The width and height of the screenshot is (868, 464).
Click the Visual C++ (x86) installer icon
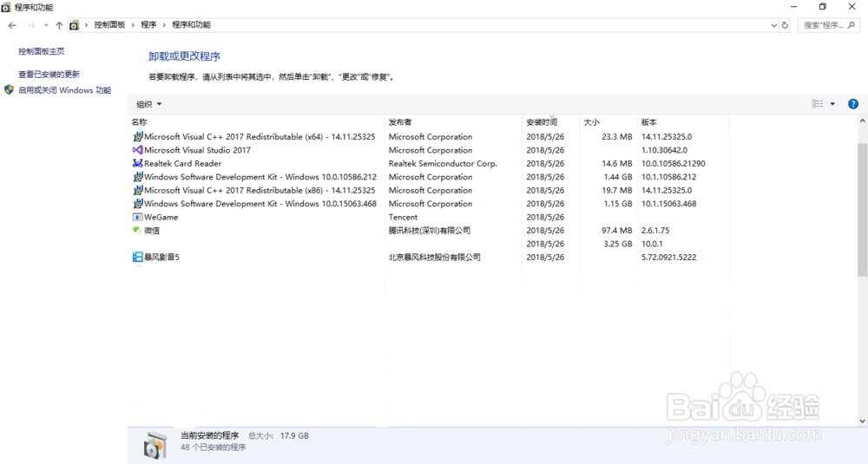pos(138,190)
